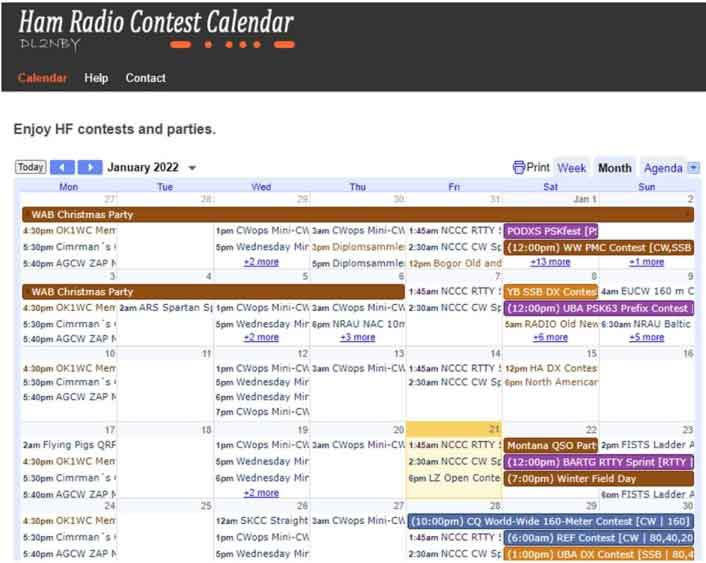Open the Montana QSO Party event
Screen dimensions: 706x563
point(551,445)
